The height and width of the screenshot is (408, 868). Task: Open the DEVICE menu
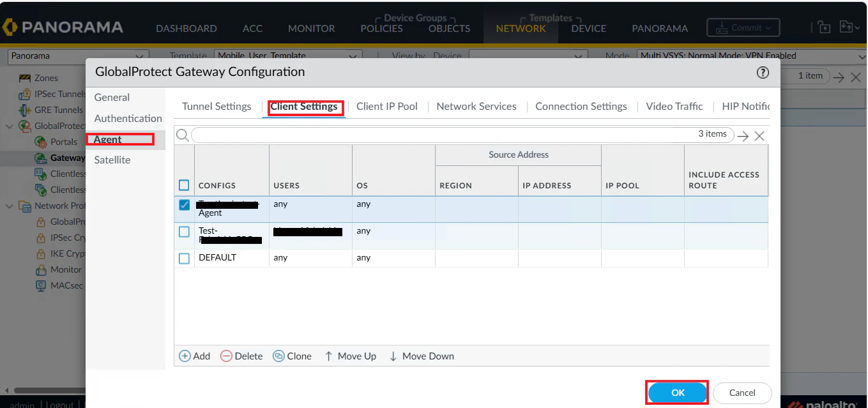[x=589, y=29]
